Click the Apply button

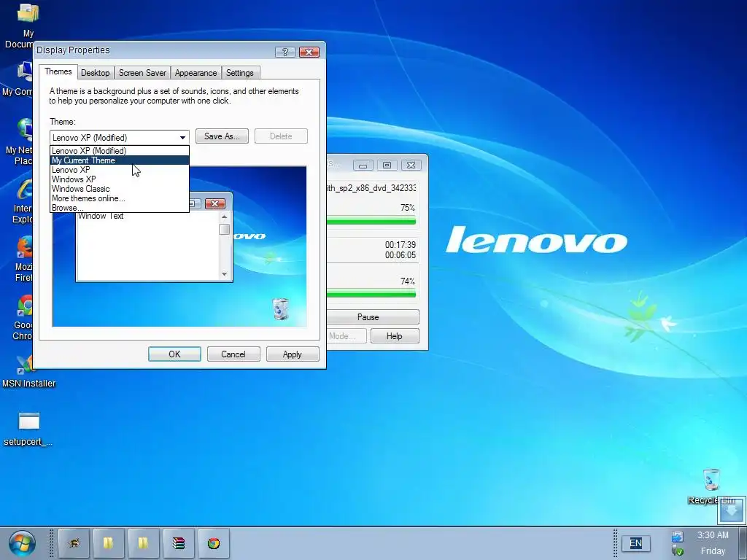(292, 354)
